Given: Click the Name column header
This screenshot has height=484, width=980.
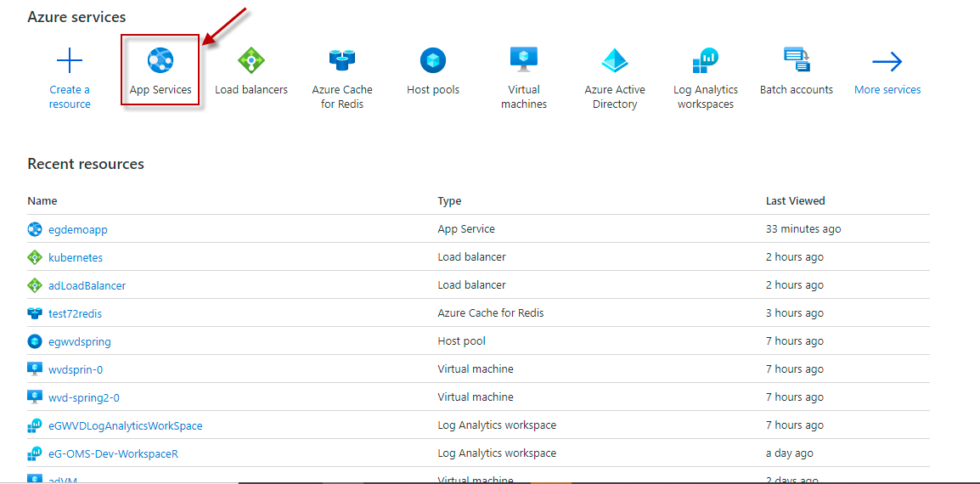Looking at the screenshot, I should tap(42, 200).
